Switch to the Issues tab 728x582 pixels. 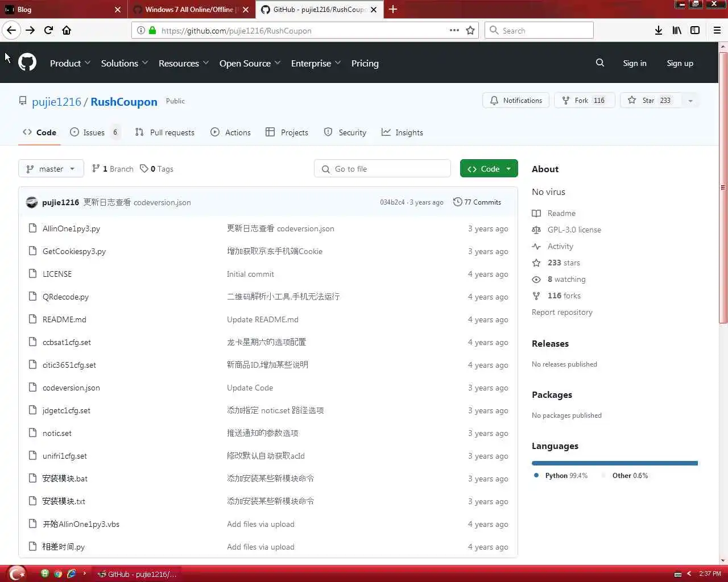[95, 132]
